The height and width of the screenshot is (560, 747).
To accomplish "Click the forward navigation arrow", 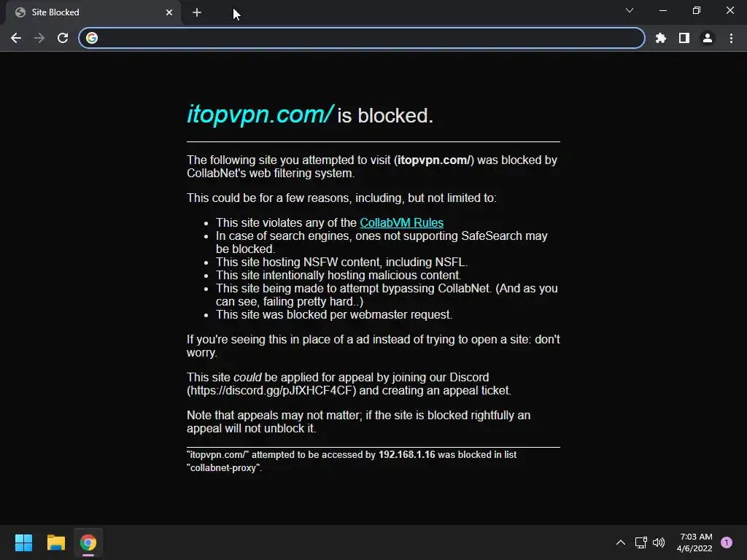I will click(39, 38).
